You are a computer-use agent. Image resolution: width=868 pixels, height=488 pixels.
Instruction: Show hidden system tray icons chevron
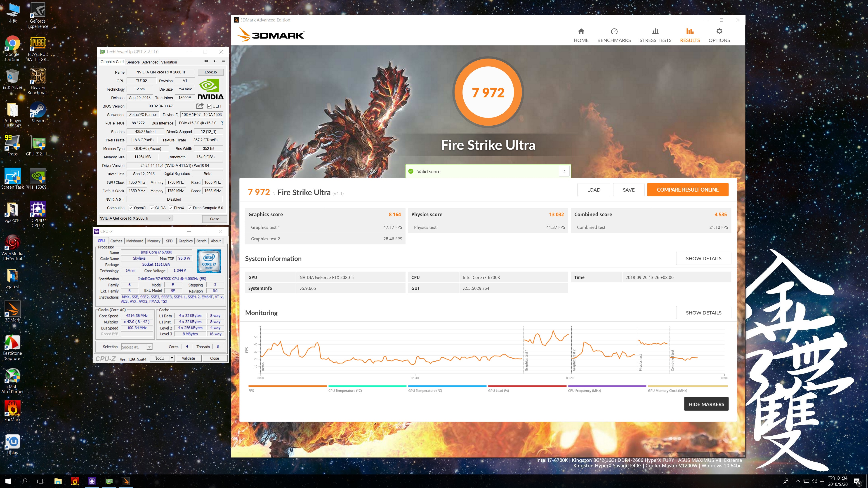tap(797, 481)
